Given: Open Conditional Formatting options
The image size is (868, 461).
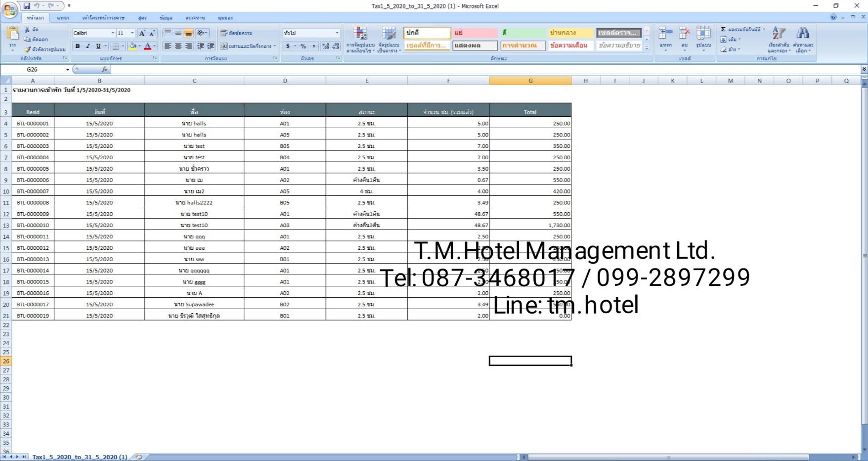Looking at the screenshot, I should point(360,40).
